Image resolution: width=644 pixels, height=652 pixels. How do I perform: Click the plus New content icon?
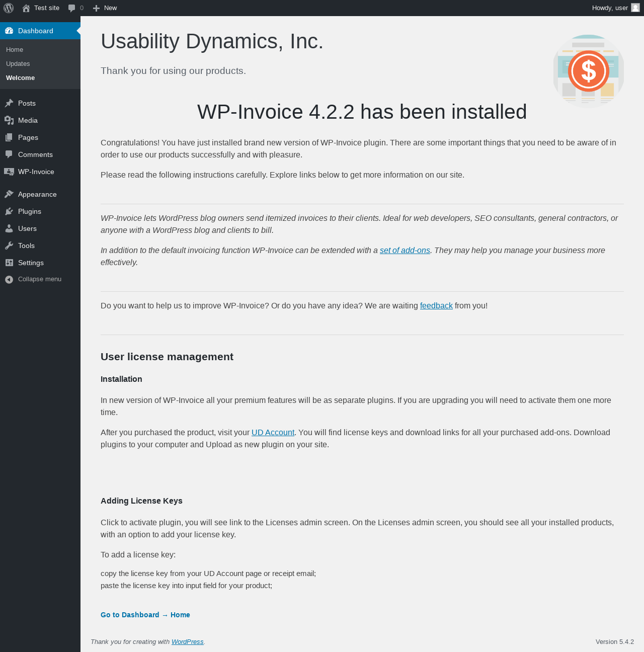(x=97, y=8)
